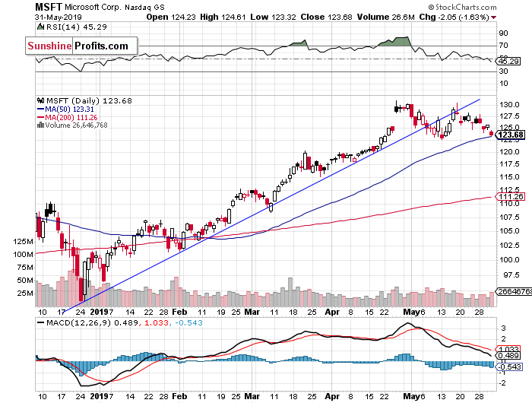The image size is (532, 403).
Task: Click the 1.033 signal tag on MACD axis
Action: (x=508, y=349)
